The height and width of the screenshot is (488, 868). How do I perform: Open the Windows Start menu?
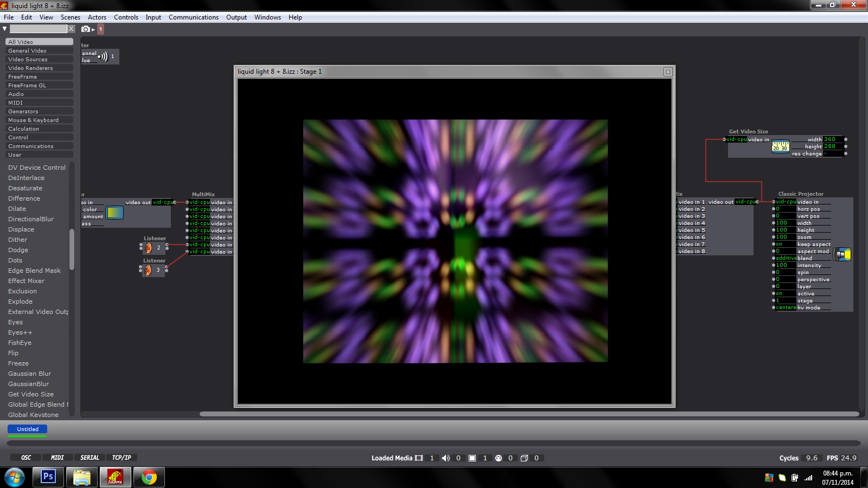tap(15, 477)
